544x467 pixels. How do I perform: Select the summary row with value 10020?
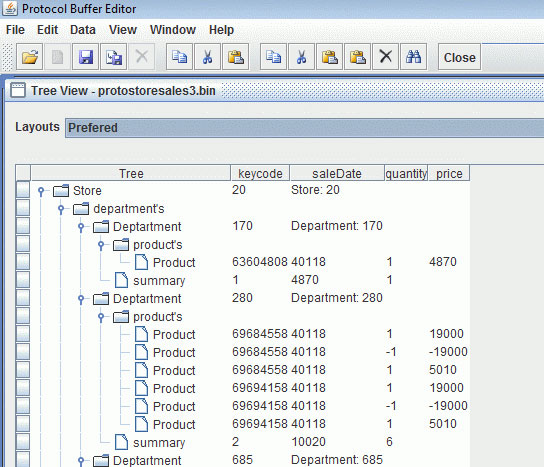[x=243, y=442]
